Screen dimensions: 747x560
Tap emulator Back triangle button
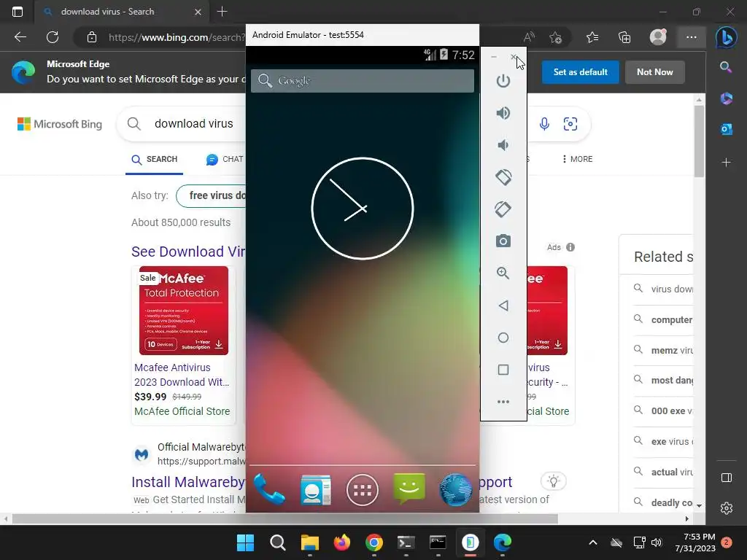(x=503, y=306)
